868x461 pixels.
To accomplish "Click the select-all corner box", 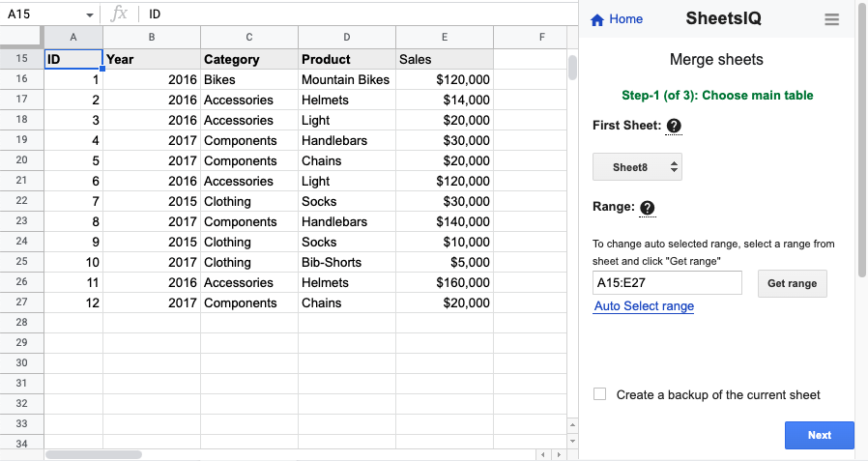I will [x=21, y=38].
